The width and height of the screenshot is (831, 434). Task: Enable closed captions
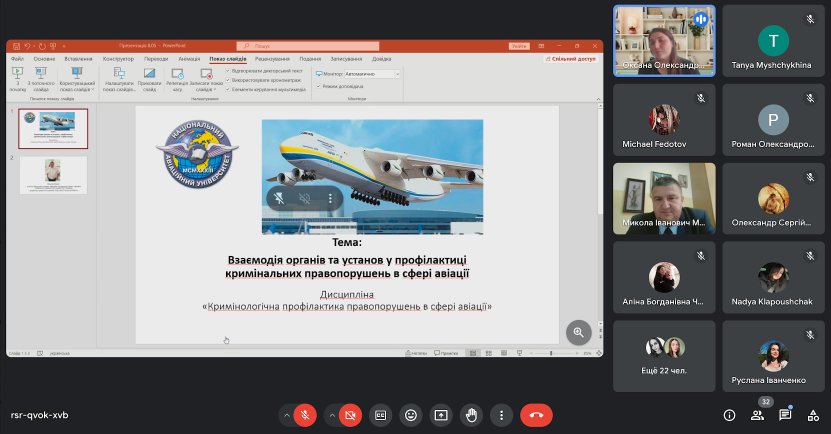pos(380,414)
